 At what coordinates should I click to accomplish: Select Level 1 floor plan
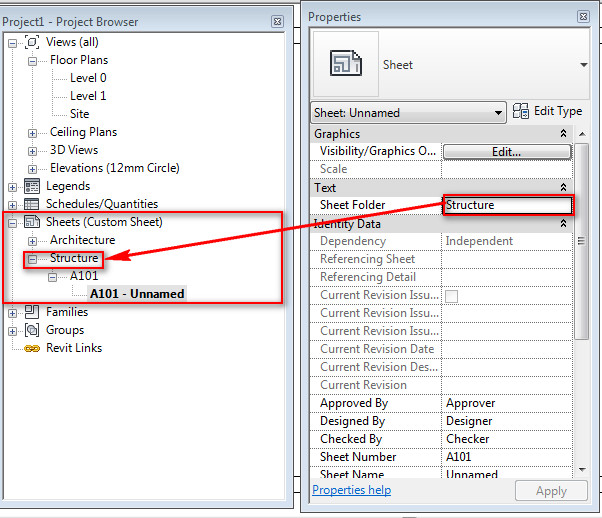pos(88,96)
